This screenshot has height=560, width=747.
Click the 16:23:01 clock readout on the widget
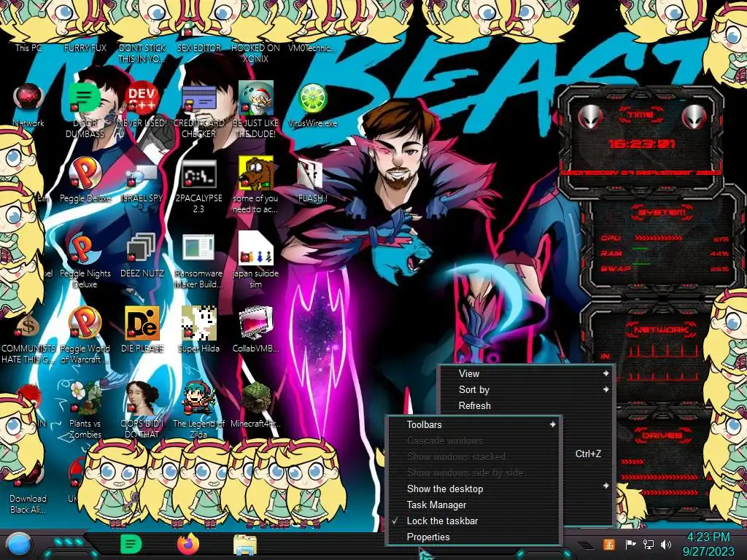coord(642,144)
